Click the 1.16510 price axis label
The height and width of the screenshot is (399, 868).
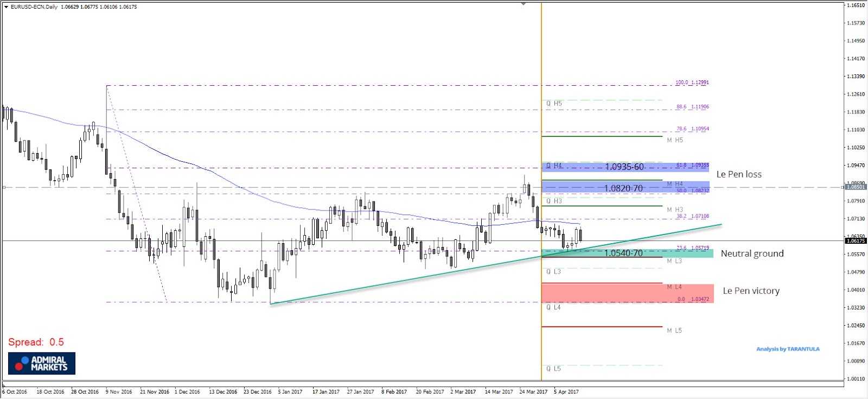click(856, 5)
